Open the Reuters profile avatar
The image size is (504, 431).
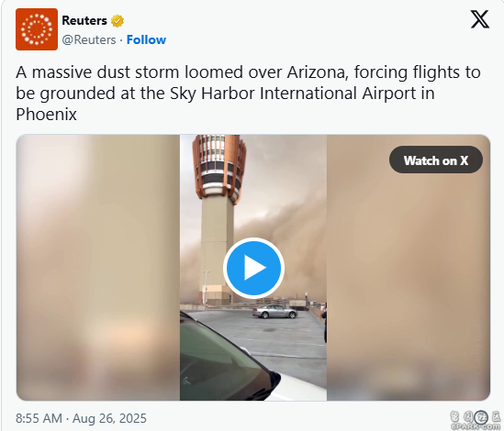(x=37, y=29)
